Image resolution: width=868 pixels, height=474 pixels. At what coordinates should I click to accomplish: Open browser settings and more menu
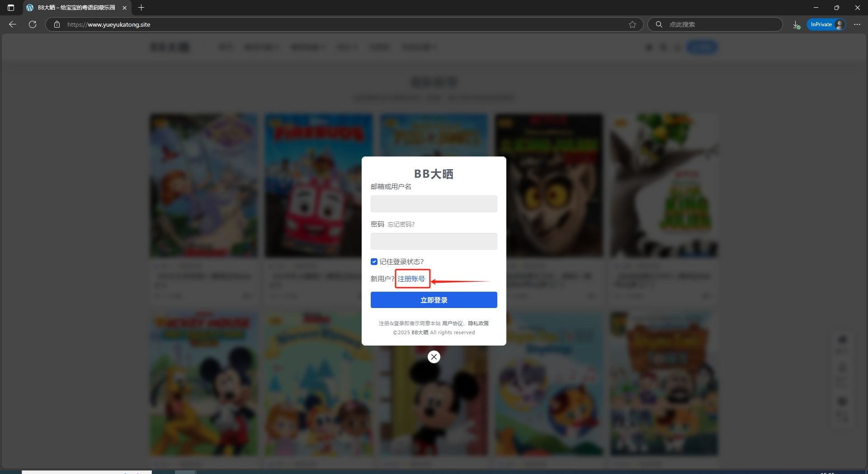(857, 24)
